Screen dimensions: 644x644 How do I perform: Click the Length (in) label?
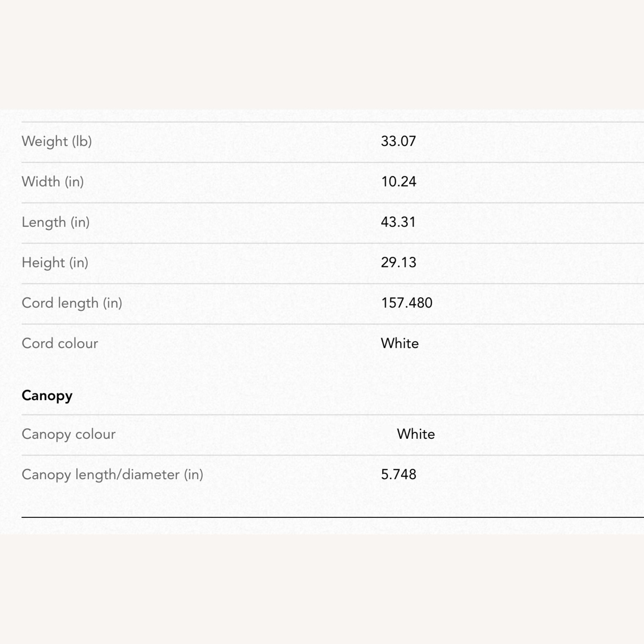56,222
